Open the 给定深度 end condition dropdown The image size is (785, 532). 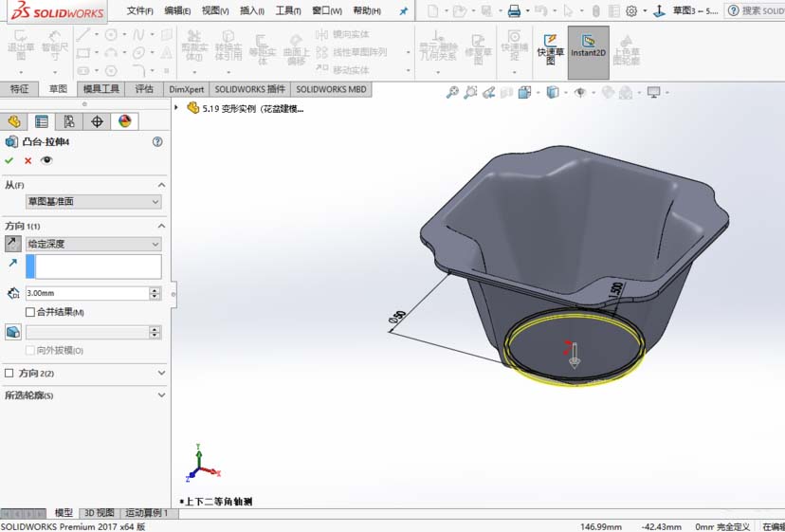[94, 244]
